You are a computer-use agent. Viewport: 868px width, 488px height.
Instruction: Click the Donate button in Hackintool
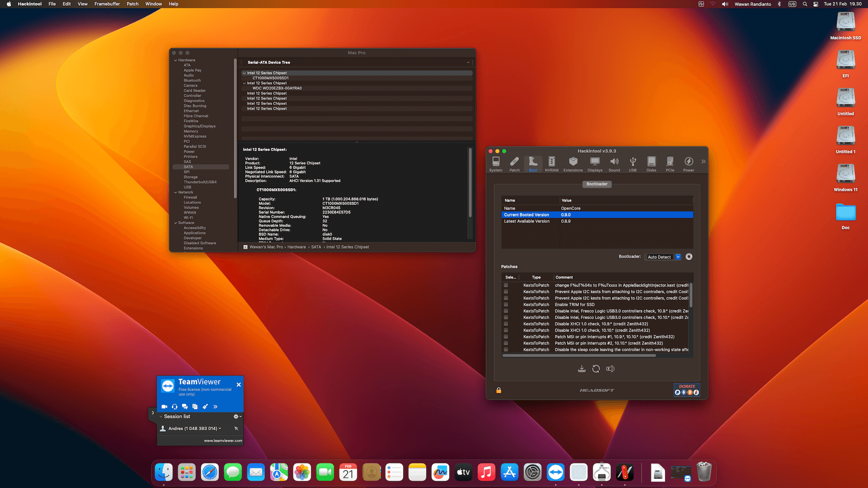pos(687,390)
